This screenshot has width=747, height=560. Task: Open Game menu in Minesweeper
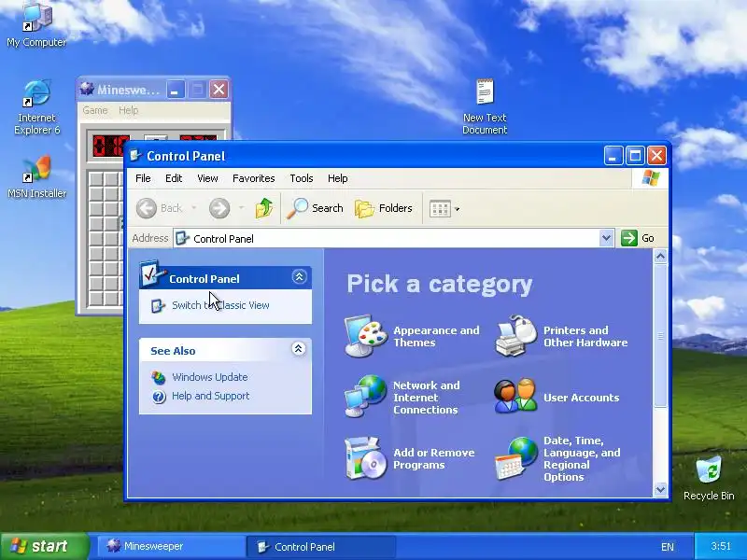[x=95, y=110]
